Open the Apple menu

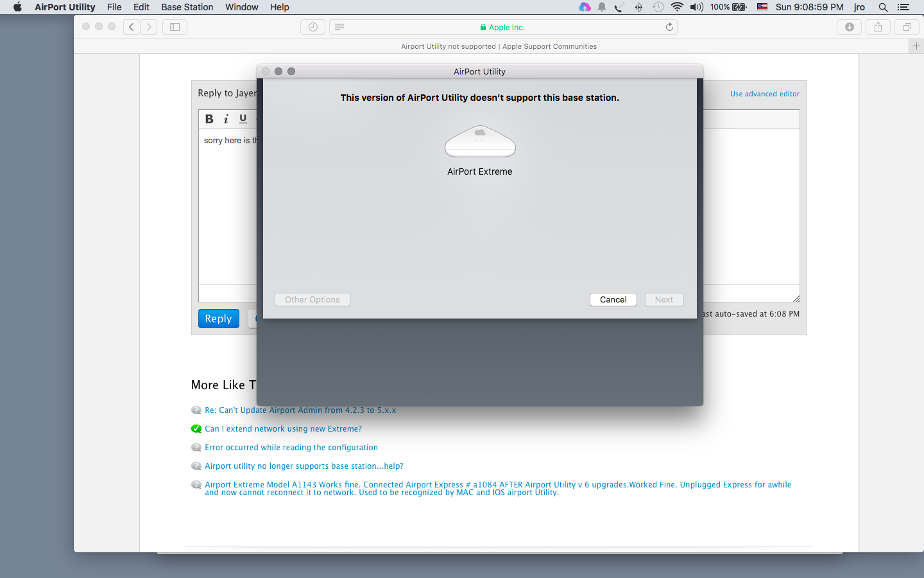point(17,7)
